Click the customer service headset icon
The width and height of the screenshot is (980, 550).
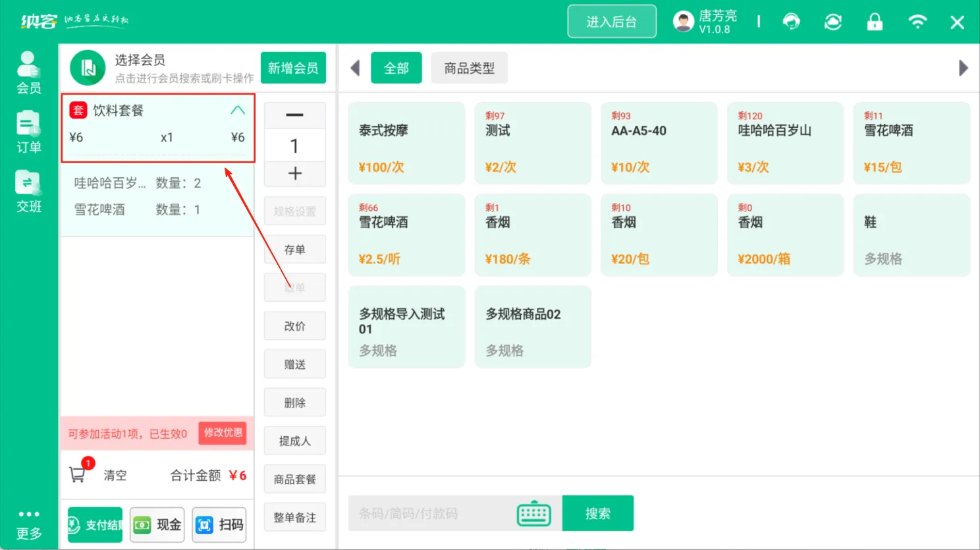791,21
